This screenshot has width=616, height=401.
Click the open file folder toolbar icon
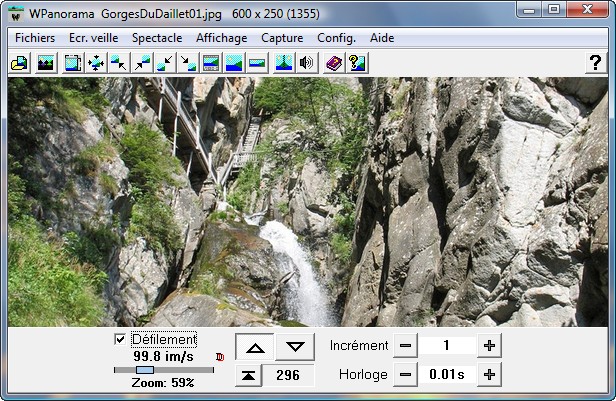[19, 63]
